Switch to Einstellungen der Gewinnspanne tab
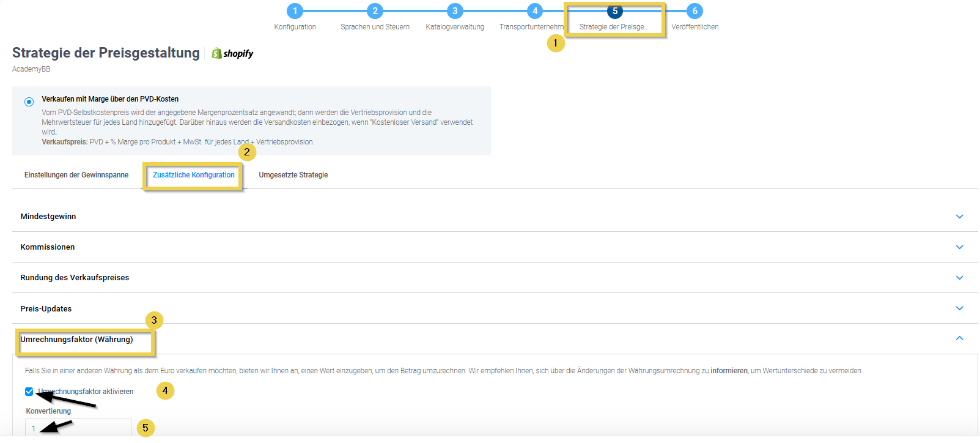The height and width of the screenshot is (443, 980). (76, 175)
